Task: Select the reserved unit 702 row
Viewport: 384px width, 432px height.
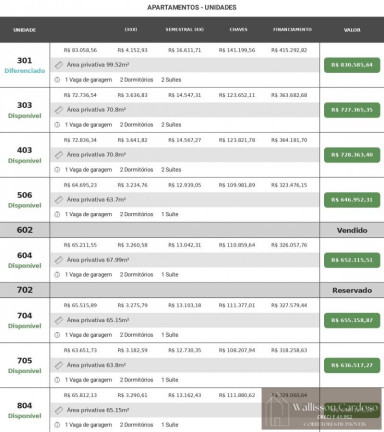Action: (192, 290)
